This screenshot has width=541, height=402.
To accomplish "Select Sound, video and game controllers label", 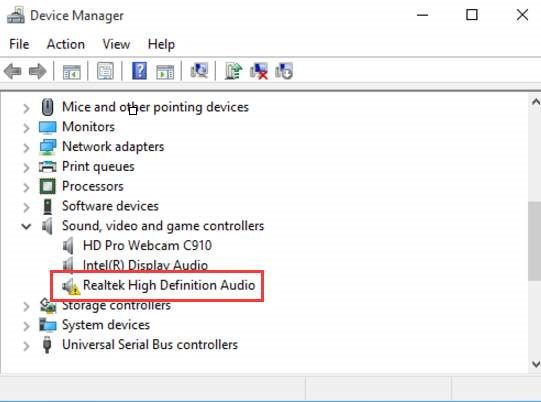I will pos(163,226).
